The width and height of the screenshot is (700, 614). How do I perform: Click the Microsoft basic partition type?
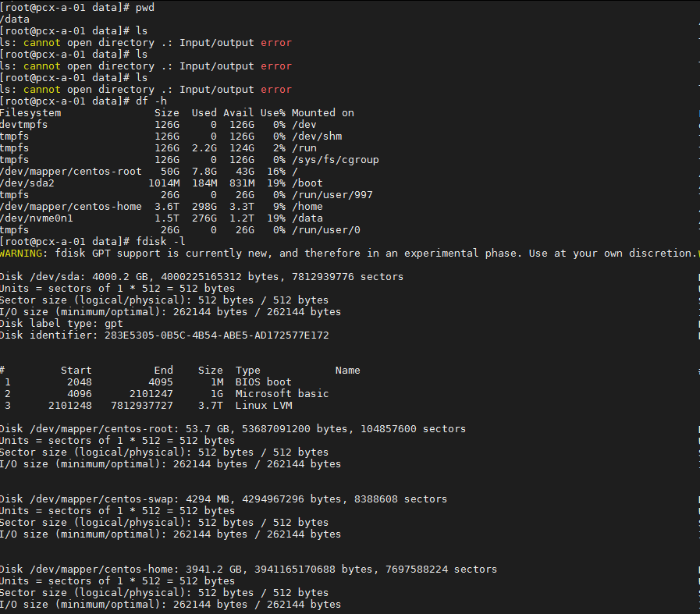(282, 394)
